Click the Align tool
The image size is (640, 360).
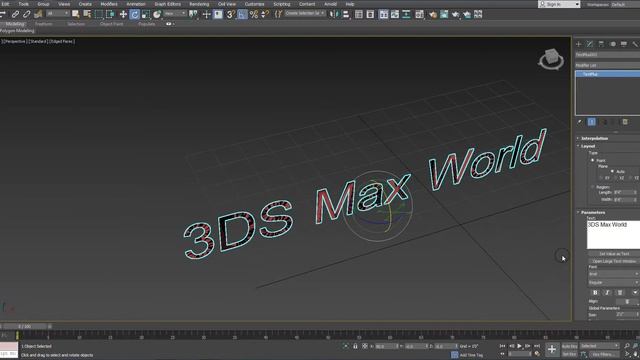(345, 14)
